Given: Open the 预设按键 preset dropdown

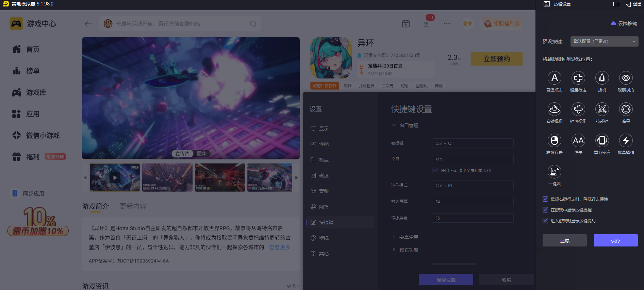Looking at the screenshot, I should (605, 41).
